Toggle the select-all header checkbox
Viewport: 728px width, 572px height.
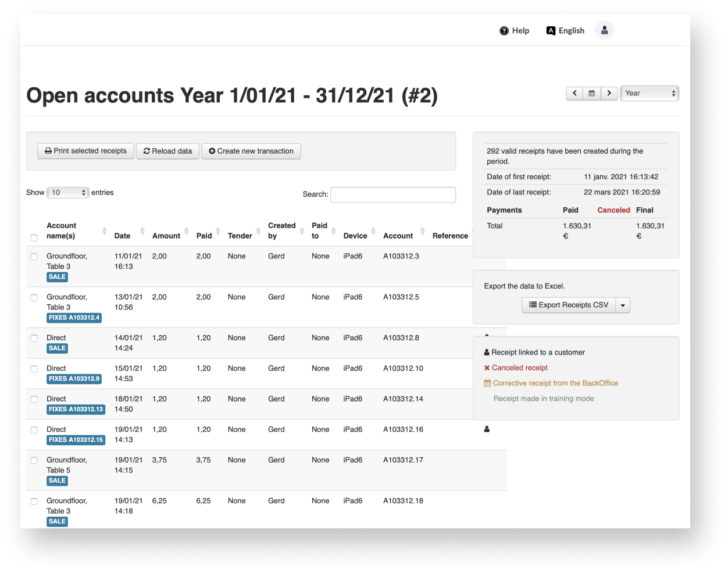[34, 237]
